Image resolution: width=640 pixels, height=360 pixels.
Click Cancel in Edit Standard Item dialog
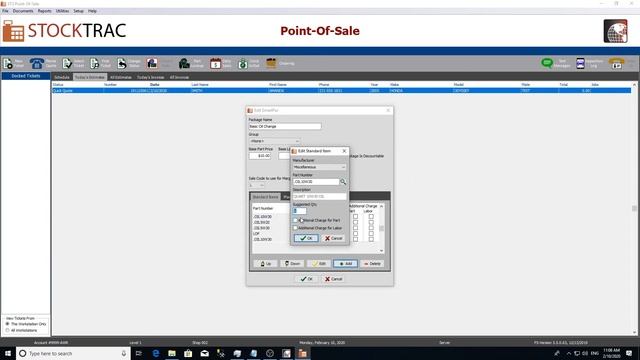(334, 238)
